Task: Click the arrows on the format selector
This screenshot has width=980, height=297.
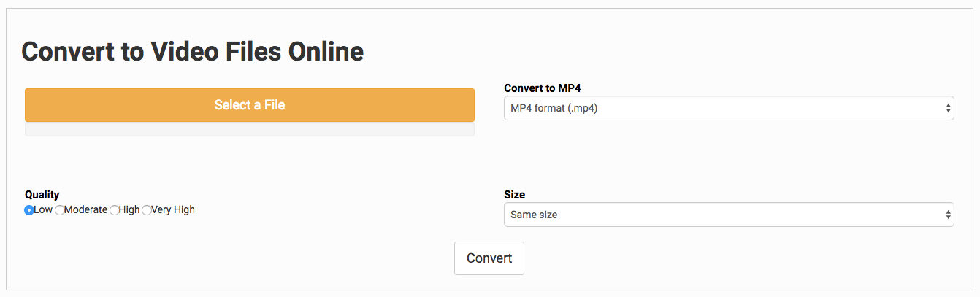Action: click(948, 109)
